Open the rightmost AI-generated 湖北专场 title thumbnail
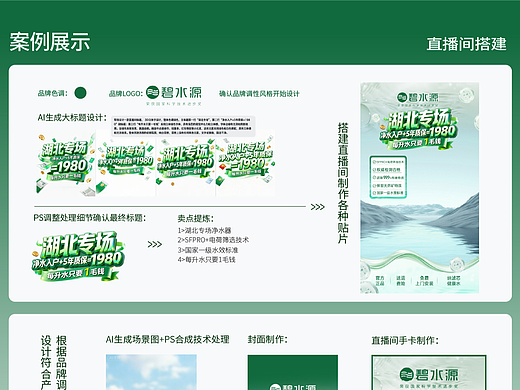This screenshot has height=390, width=520. 246,163
